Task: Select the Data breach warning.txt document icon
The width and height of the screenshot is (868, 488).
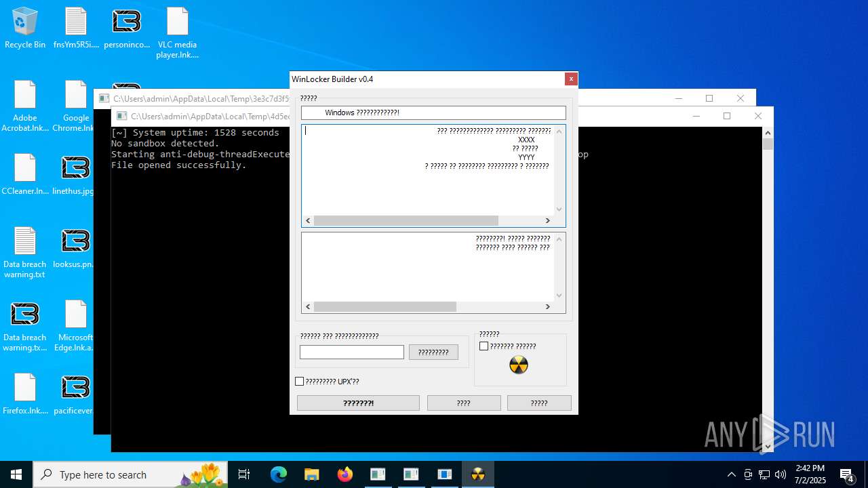Action: [25, 252]
